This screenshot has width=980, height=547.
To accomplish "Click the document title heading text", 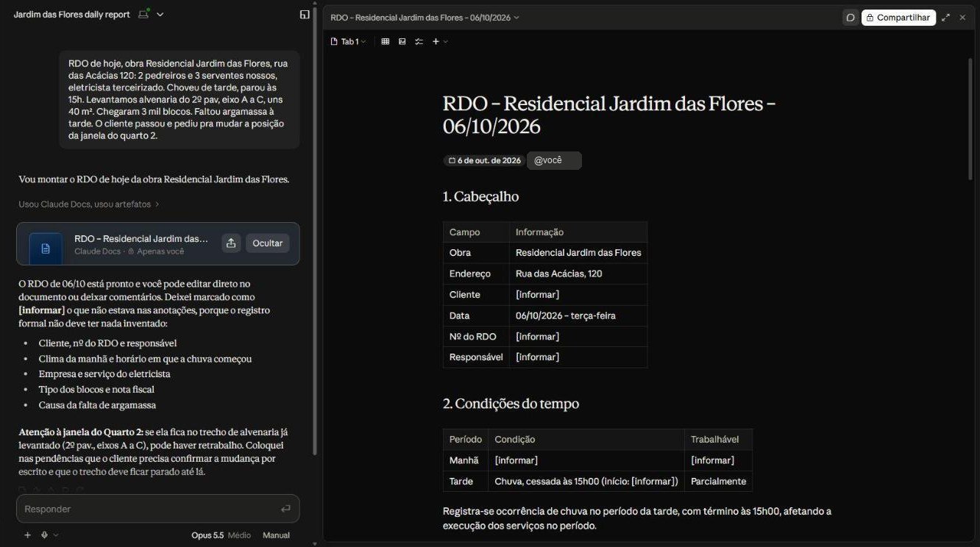I will (x=609, y=115).
